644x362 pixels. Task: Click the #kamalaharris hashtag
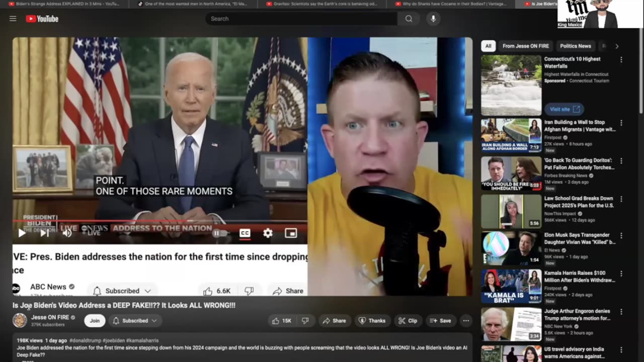click(142, 340)
